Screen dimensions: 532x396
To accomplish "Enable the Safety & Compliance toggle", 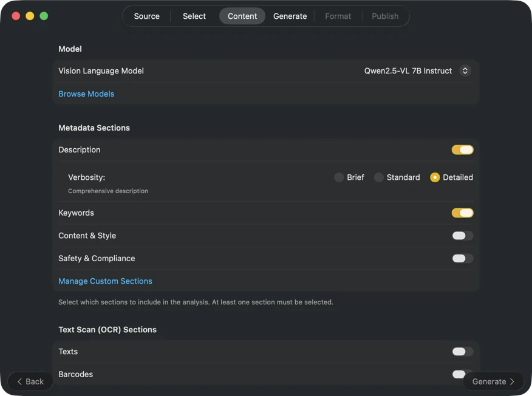I will tap(462, 258).
